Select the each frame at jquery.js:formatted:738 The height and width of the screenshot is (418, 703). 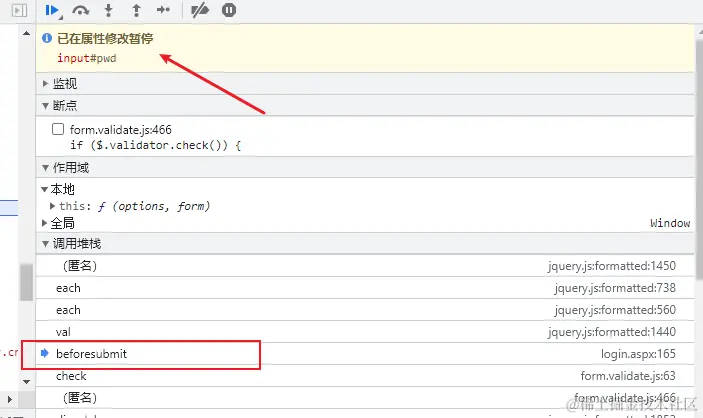coord(365,288)
